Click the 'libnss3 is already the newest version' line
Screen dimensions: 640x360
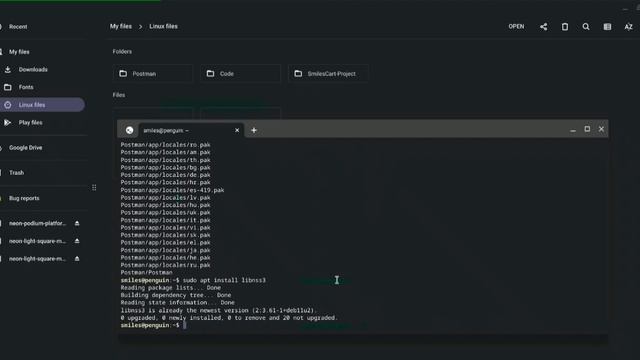click(x=218, y=310)
